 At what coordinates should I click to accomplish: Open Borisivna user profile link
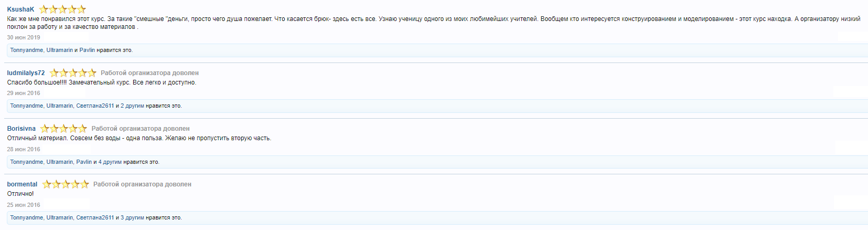tap(22, 129)
